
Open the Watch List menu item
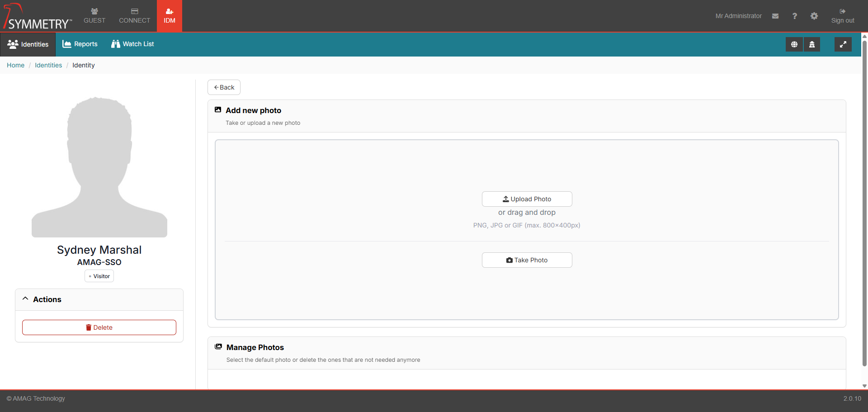132,44
